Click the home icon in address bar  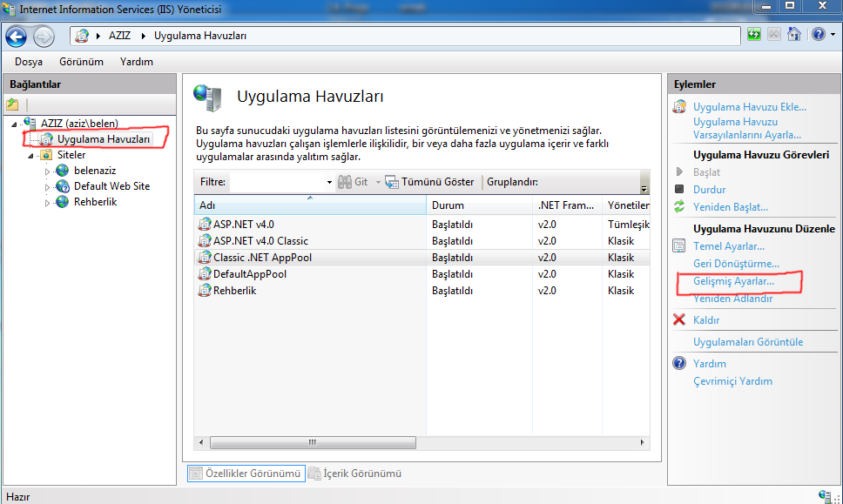pos(794,35)
